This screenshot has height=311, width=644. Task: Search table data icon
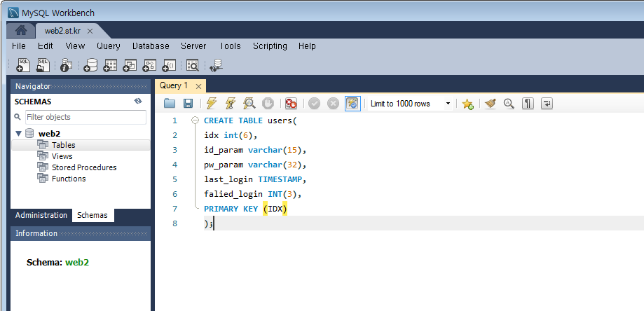(x=193, y=65)
